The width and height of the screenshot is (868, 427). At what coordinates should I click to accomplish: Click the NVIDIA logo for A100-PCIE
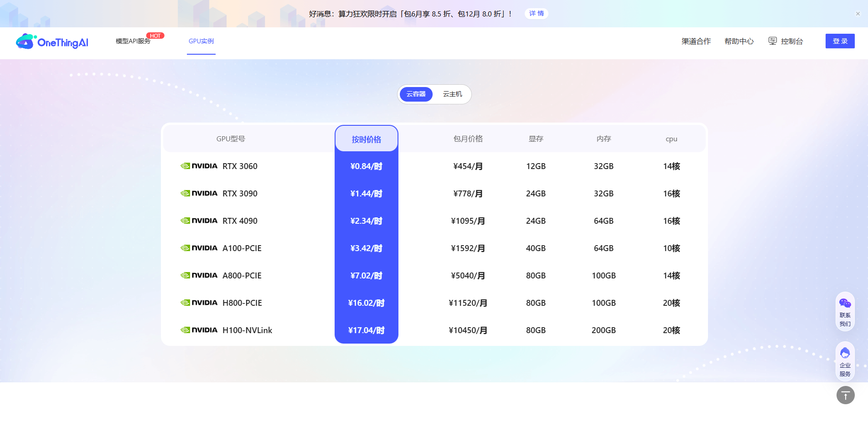(199, 248)
